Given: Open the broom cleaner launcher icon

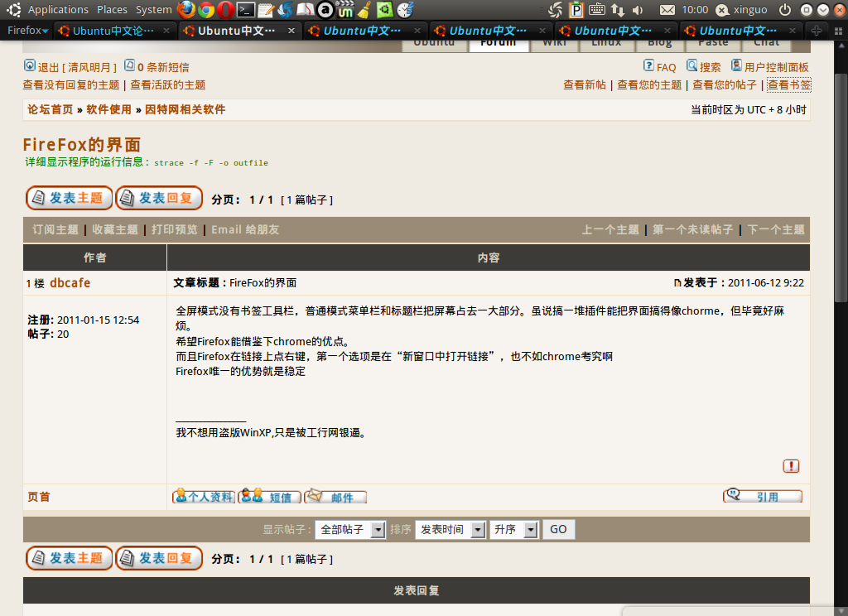Looking at the screenshot, I should coord(364,9).
